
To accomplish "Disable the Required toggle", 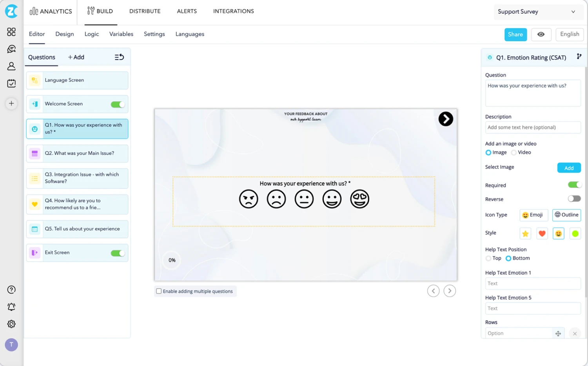I will (x=574, y=184).
